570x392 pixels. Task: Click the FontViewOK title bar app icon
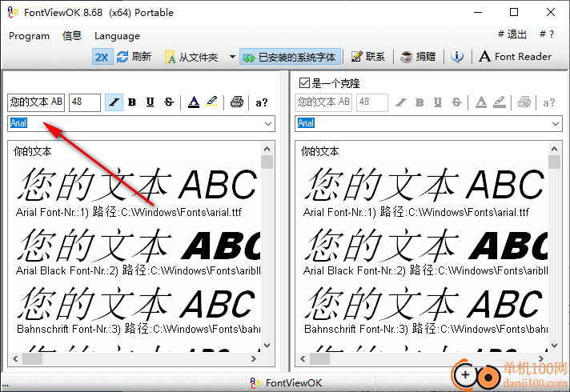click(x=13, y=12)
